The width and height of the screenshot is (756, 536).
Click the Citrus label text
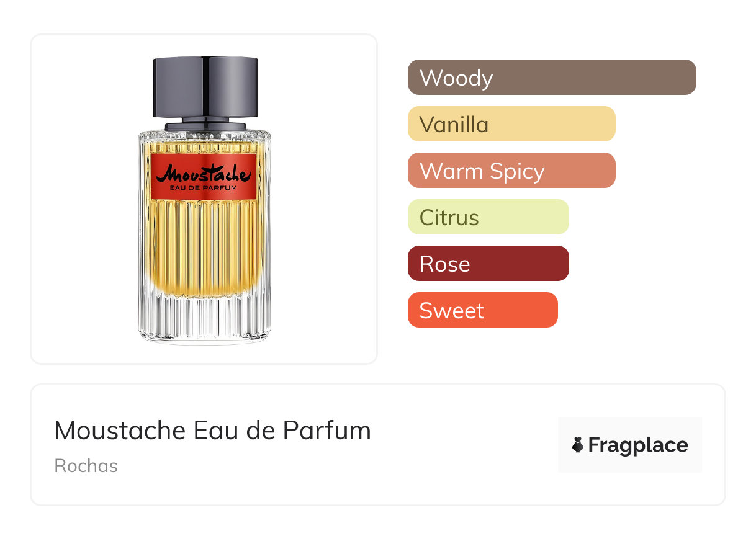(x=449, y=218)
